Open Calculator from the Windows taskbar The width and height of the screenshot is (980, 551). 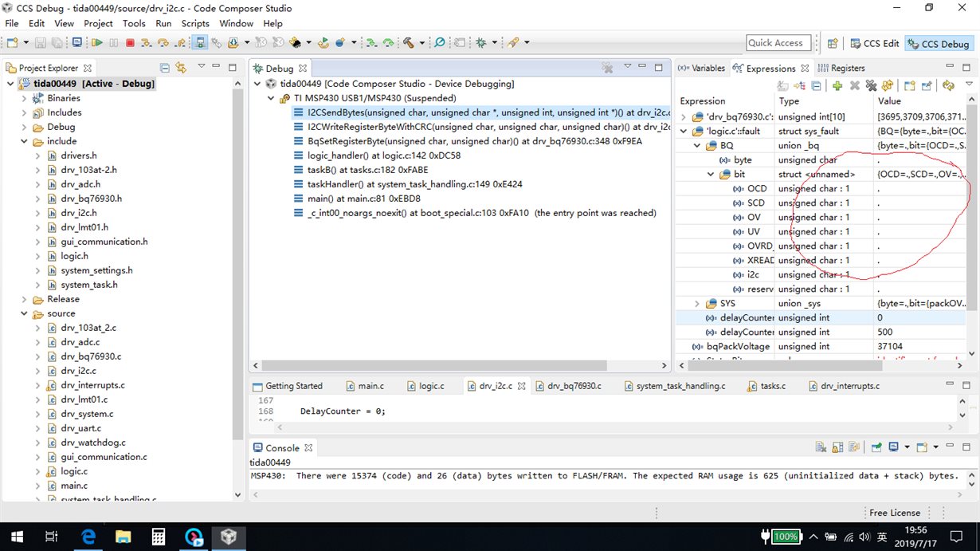pos(158,537)
